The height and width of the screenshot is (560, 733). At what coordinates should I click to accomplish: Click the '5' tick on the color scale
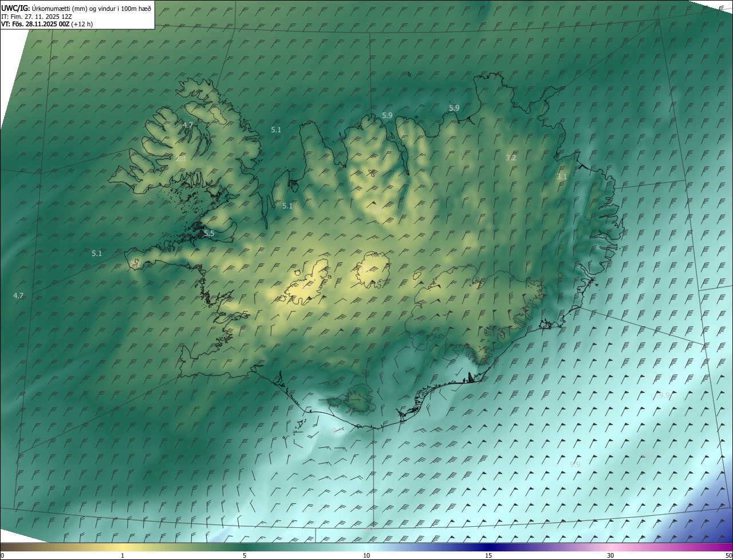click(x=245, y=555)
